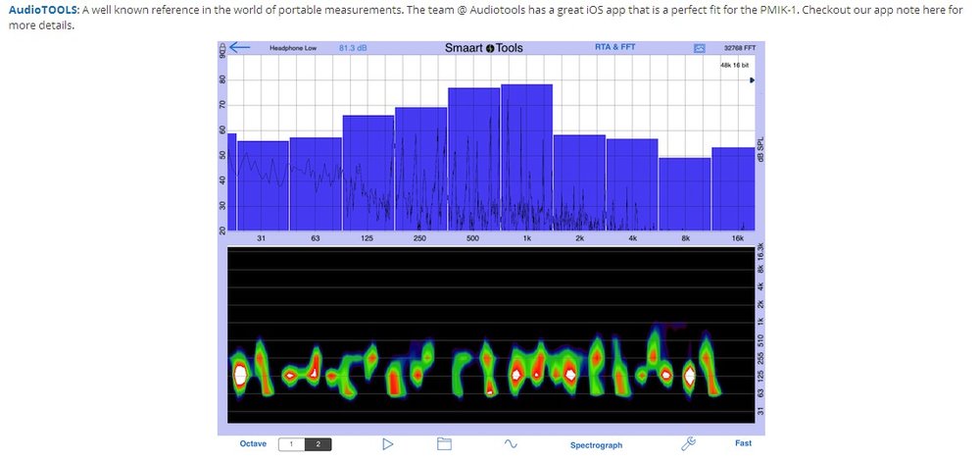Image resolution: width=980 pixels, height=462 pixels.
Task: Click the 48k 16 bit text
Action: pyautogui.click(x=734, y=65)
